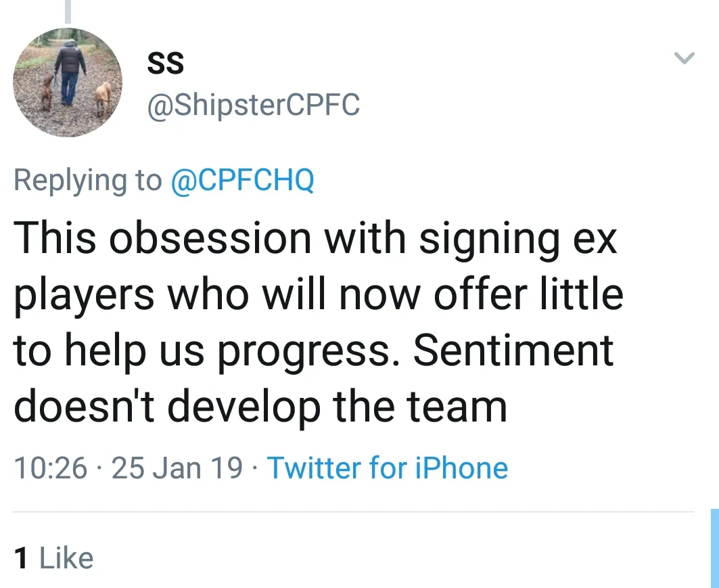
Task: Click the tweet's last line 'doesn't develop the team'
Action: pyautogui.click(x=260, y=406)
